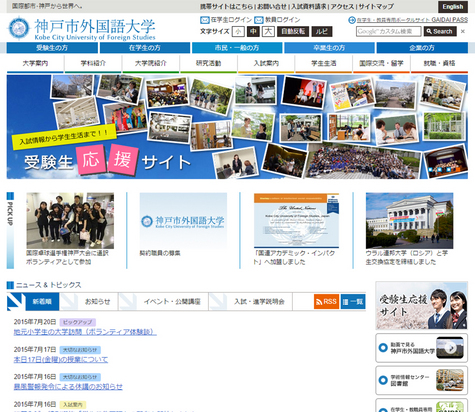Open the 一覧 news list button
Viewport: 475px width, 412px height.
[353, 301]
